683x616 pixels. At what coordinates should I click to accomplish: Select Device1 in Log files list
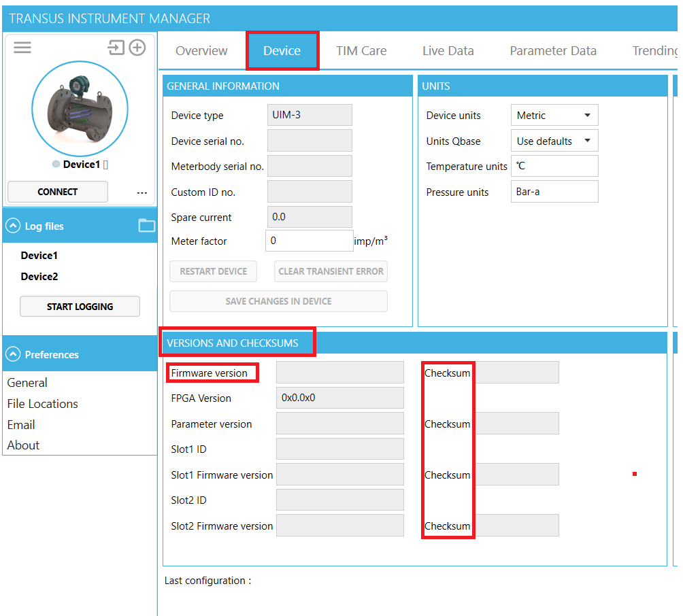click(39, 256)
